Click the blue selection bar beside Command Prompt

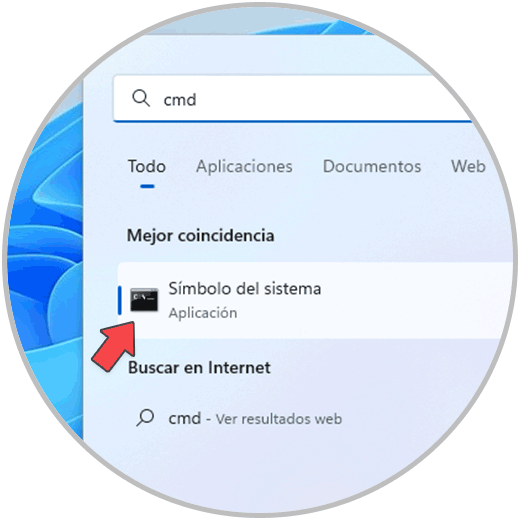coord(120,300)
